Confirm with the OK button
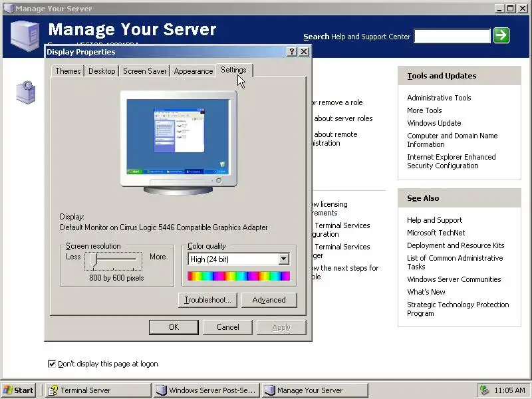Image resolution: width=532 pixels, height=399 pixels. (x=174, y=327)
